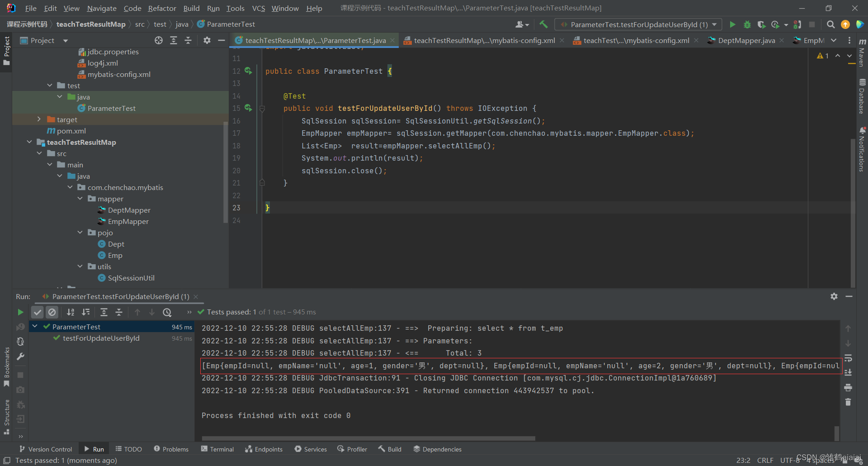Click the CRLF line separator in status bar

[765, 460]
